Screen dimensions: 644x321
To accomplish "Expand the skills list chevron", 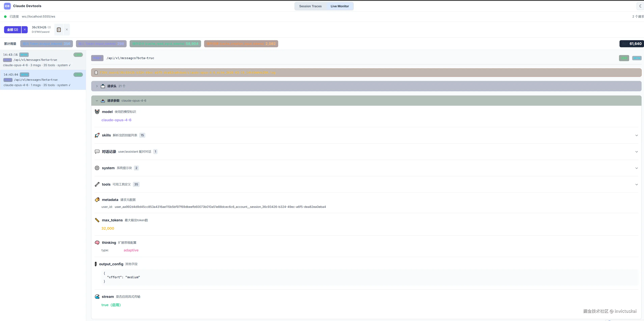I will [636, 135].
